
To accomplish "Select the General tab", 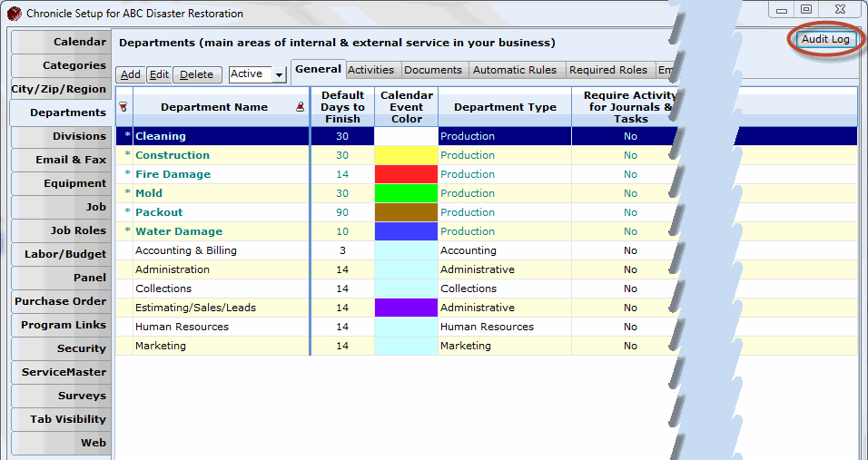I will tap(319, 69).
